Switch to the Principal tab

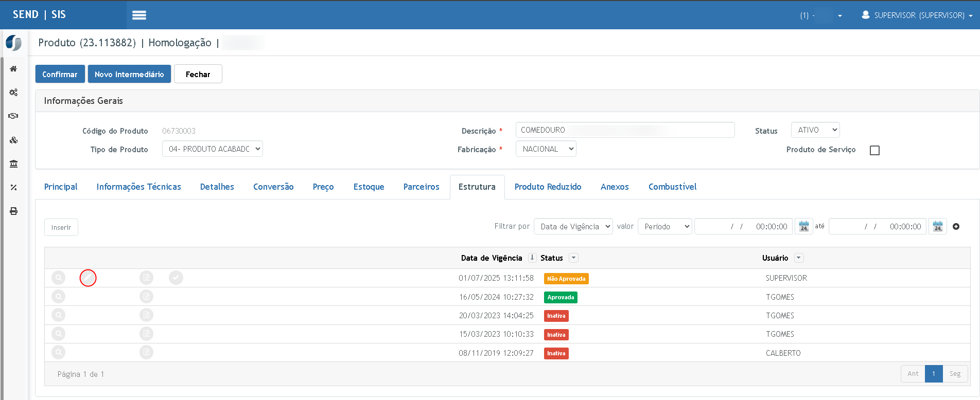click(61, 187)
